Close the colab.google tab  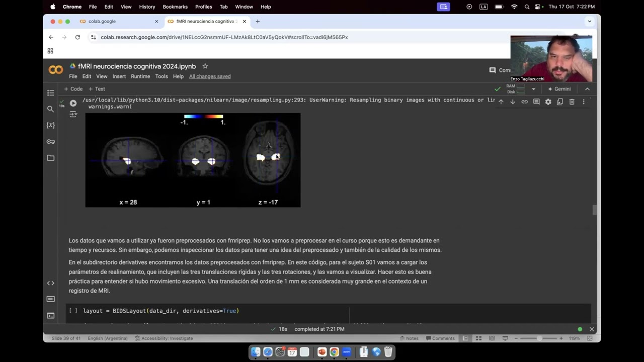[156, 21]
